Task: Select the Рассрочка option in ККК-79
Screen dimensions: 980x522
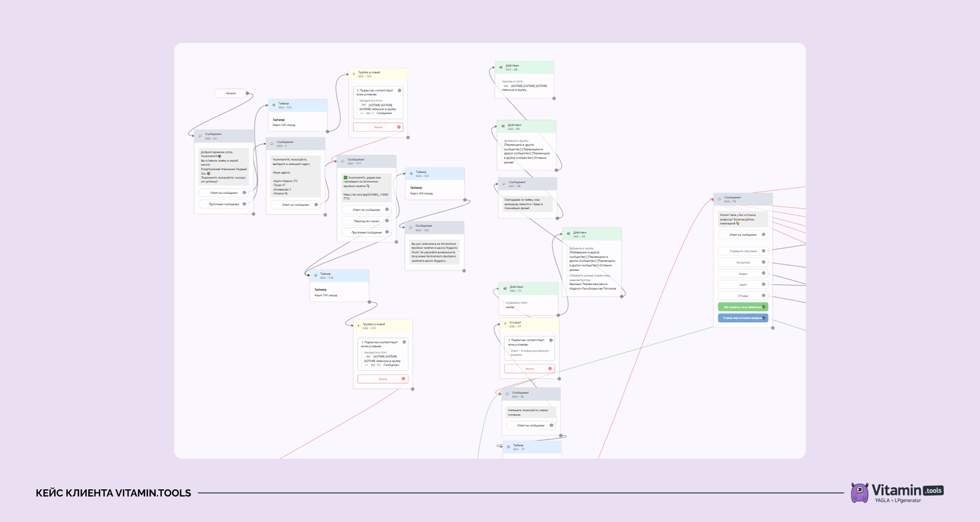Action: (x=743, y=262)
